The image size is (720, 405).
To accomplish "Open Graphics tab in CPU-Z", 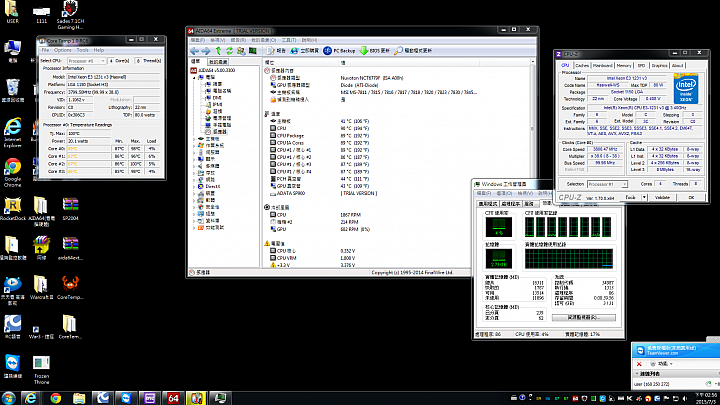I will coord(659,66).
